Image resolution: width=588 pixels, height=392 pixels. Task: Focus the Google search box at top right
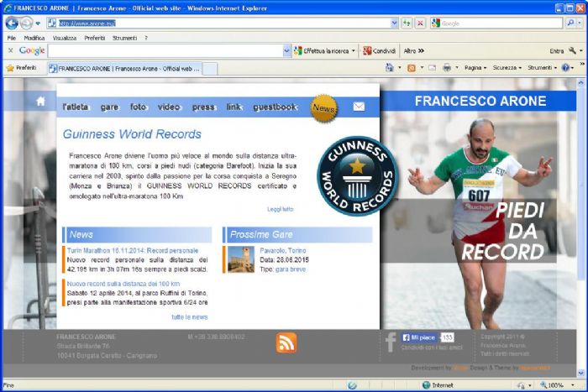pos(496,24)
